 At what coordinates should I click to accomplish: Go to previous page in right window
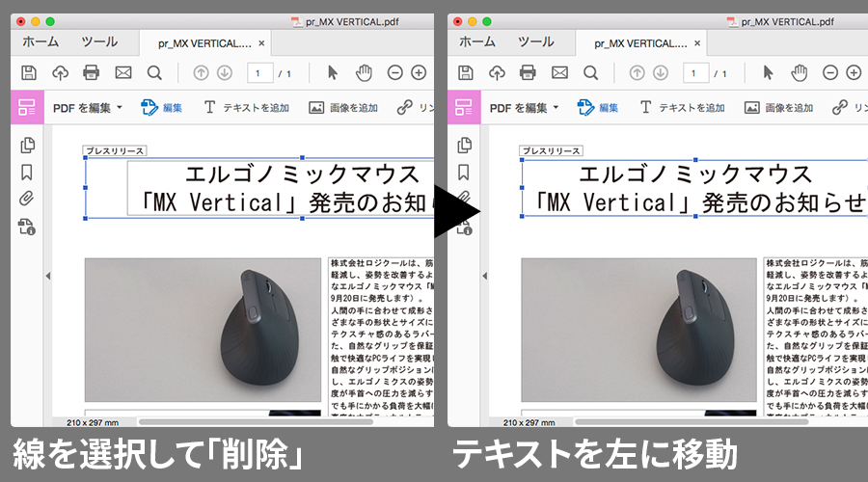coord(637,72)
